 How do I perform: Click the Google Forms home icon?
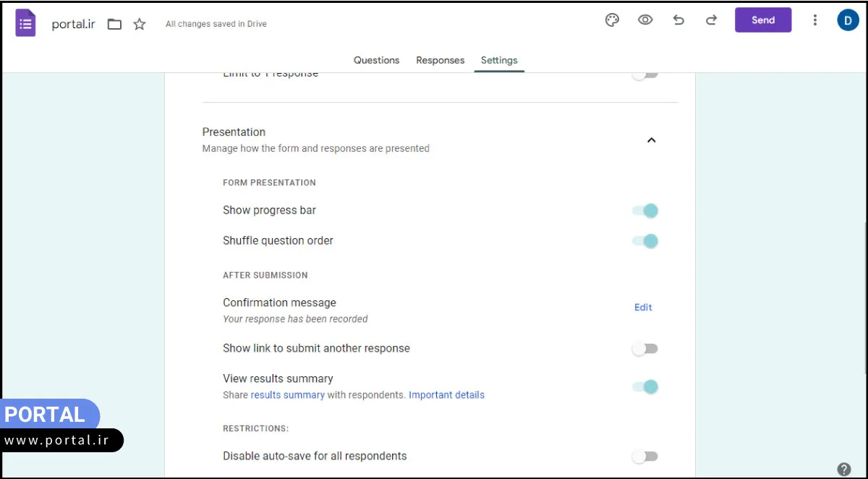pyautogui.click(x=26, y=23)
